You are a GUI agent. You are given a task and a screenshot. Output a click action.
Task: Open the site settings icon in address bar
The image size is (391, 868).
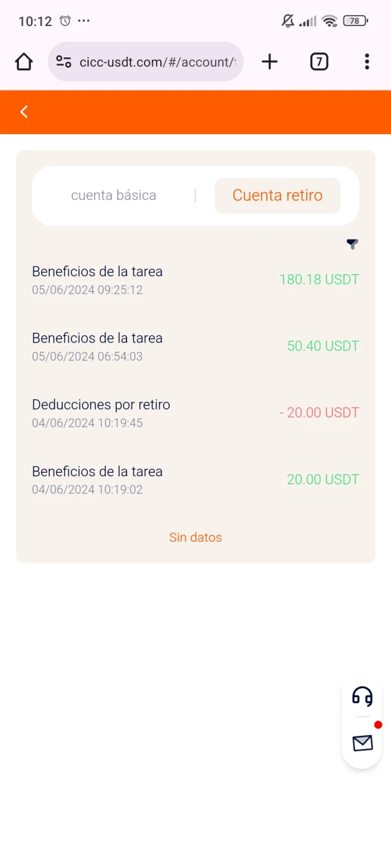63,62
